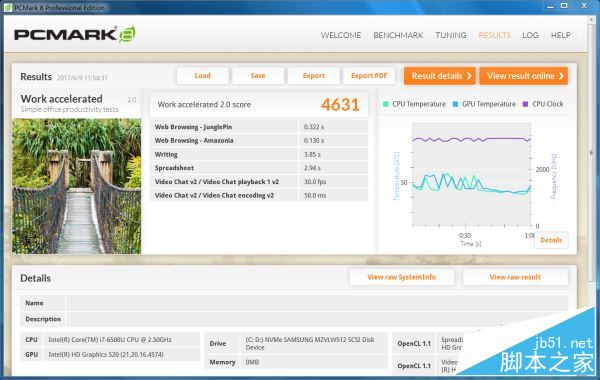The image size is (600, 380).
Task: Select the Spreadsheet result row
Action: click(259, 168)
